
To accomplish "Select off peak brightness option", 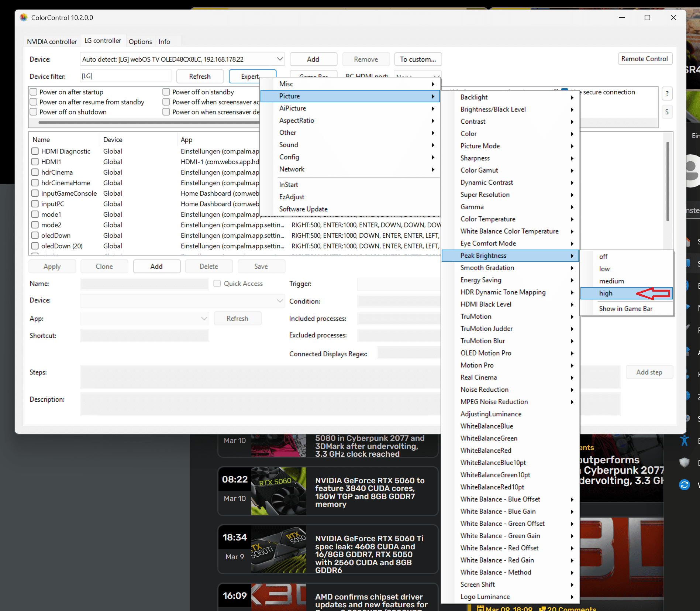I will [627, 257].
